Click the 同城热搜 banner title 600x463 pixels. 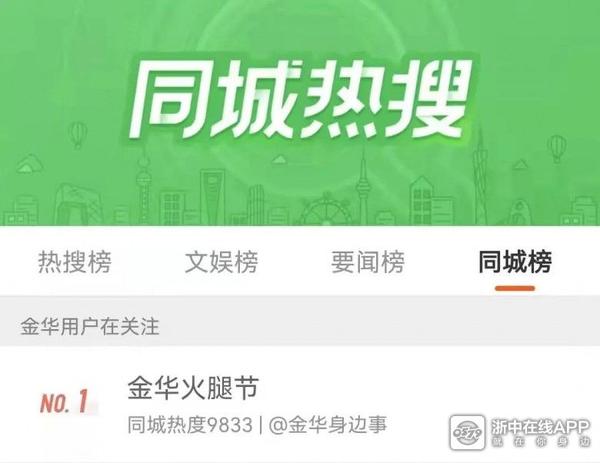[301, 99]
